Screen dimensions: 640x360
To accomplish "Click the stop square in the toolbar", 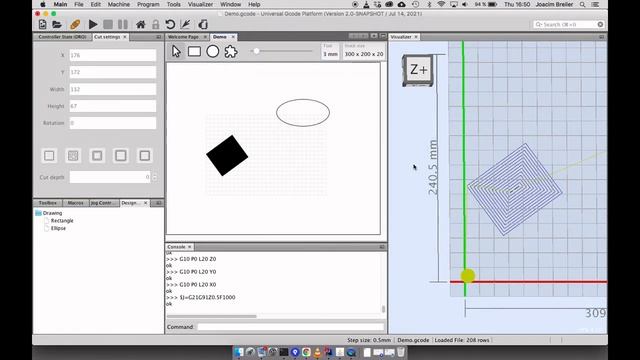I will [108, 24].
